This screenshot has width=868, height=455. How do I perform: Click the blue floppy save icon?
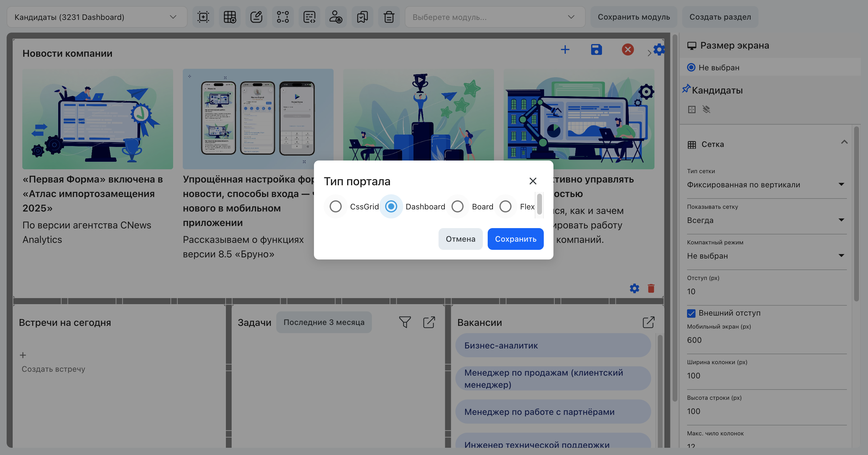596,49
